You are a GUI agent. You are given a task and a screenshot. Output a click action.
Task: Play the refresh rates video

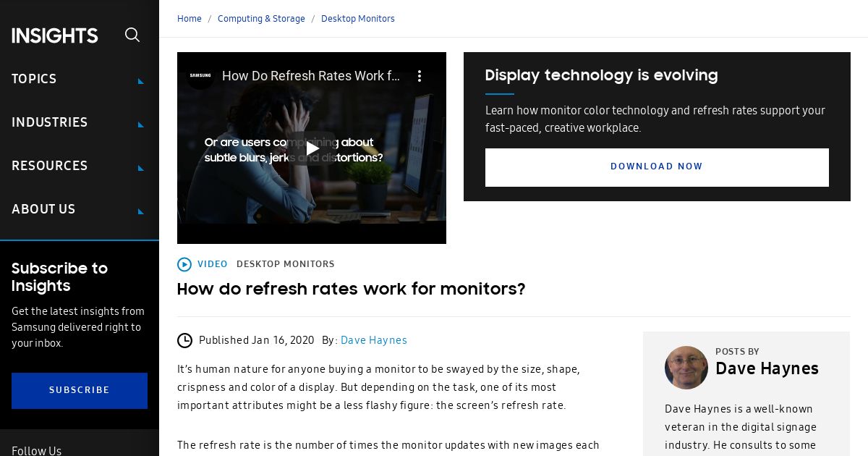pyautogui.click(x=312, y=148)
